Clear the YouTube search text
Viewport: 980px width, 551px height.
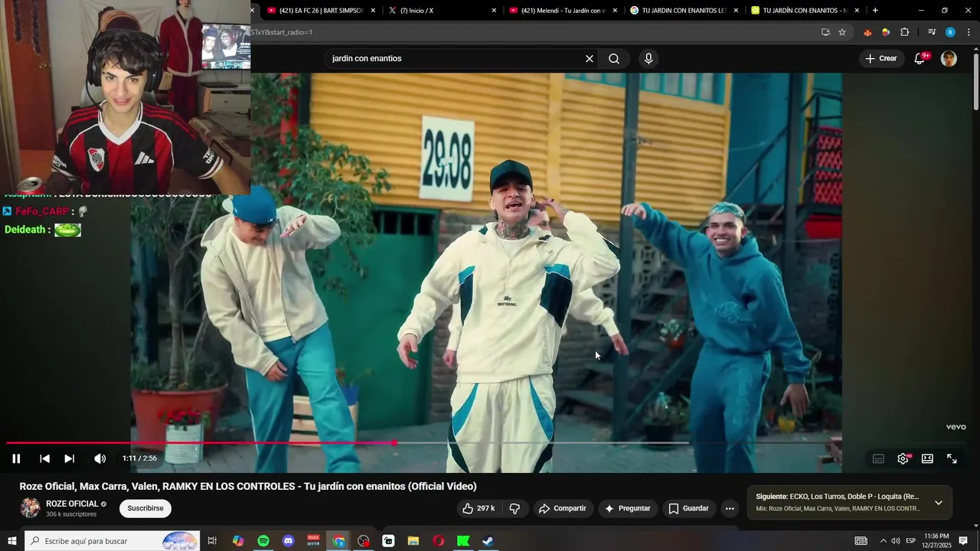click(590, 59)
